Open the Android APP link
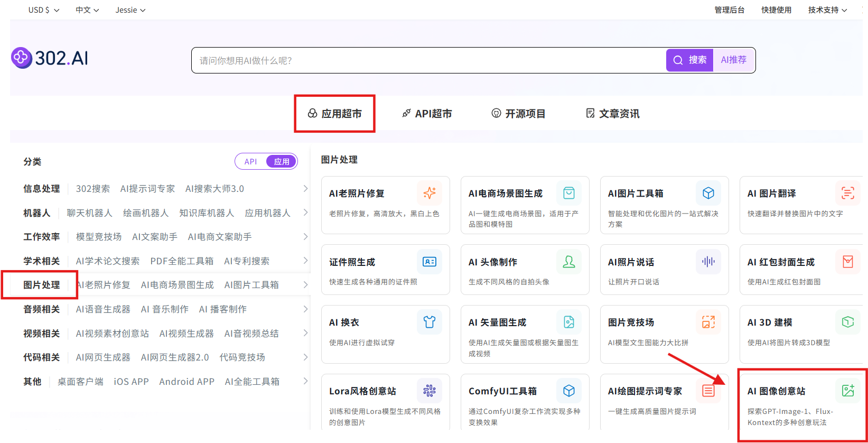 coord(187,382)
